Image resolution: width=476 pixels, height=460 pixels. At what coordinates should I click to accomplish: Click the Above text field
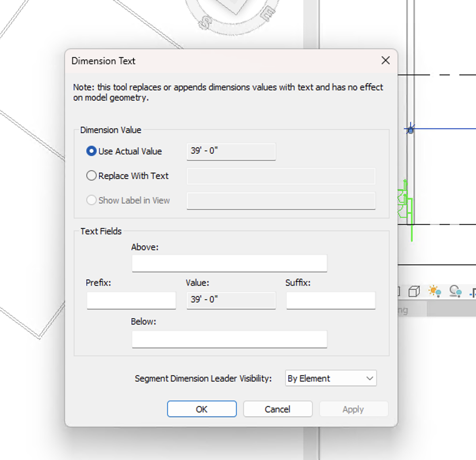click(x=230, y=263)
